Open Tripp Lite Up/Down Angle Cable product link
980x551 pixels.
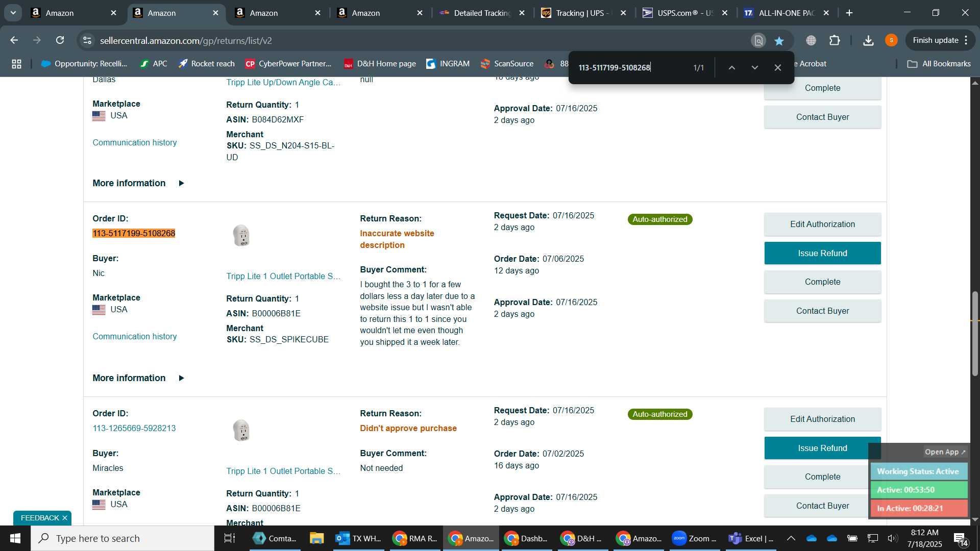coord(283,82)
